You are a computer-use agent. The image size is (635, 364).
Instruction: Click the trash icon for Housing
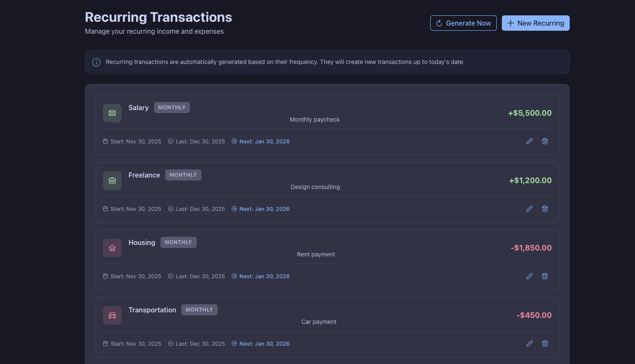click(545, 276)
